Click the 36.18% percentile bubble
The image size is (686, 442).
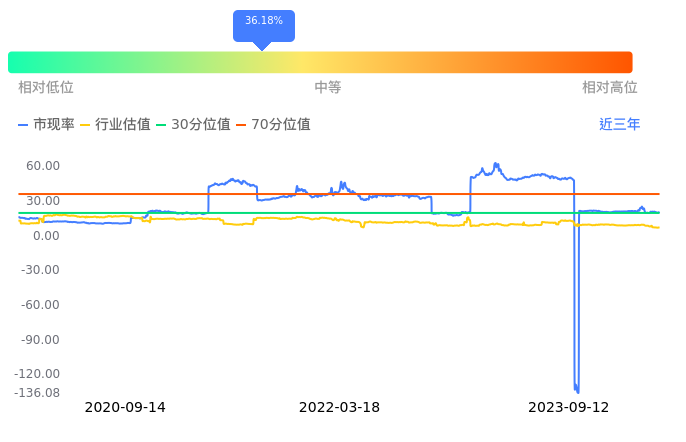coord(264,21)
